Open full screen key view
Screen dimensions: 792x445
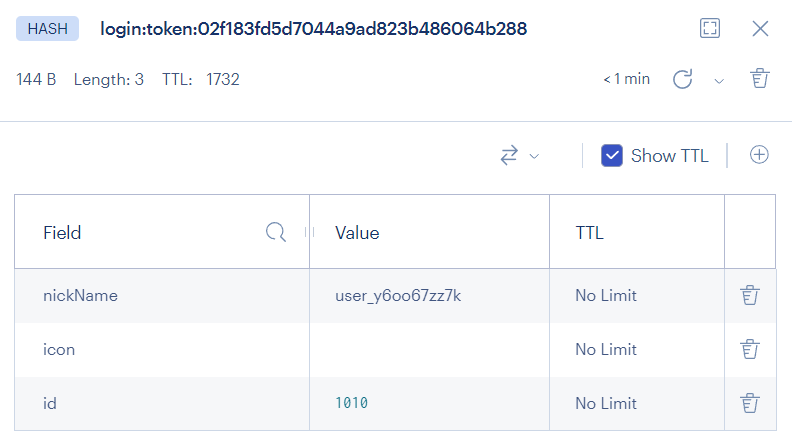710,28
